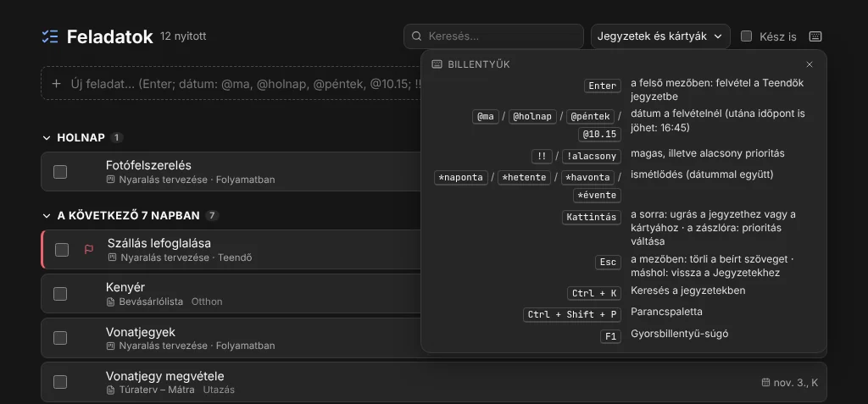Click the Otthon tag on Kenyér

click(x=207, y=302)
